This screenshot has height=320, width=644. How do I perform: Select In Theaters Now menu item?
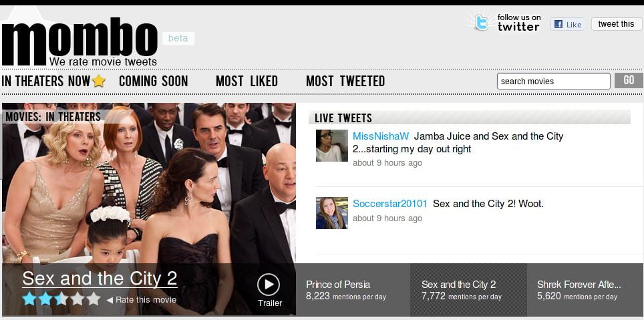click(46, 82)
